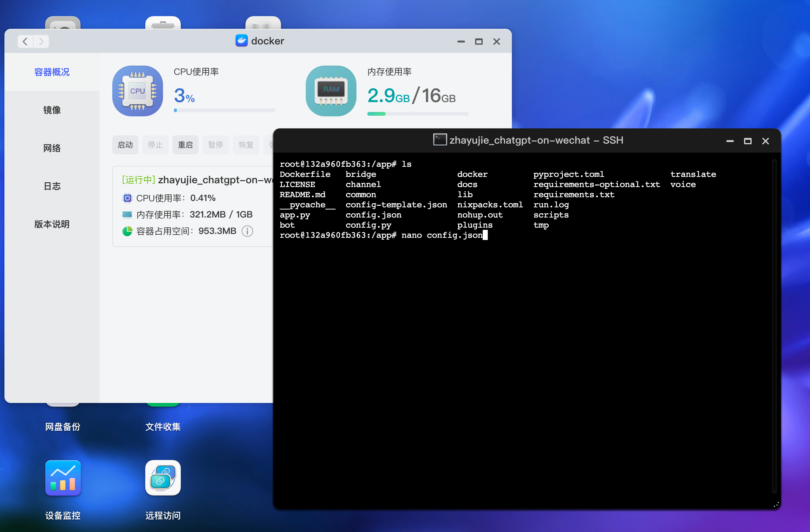Click the nano config.json command line
This screenshot has height=532, width=810.
click(x=442, y=235)
